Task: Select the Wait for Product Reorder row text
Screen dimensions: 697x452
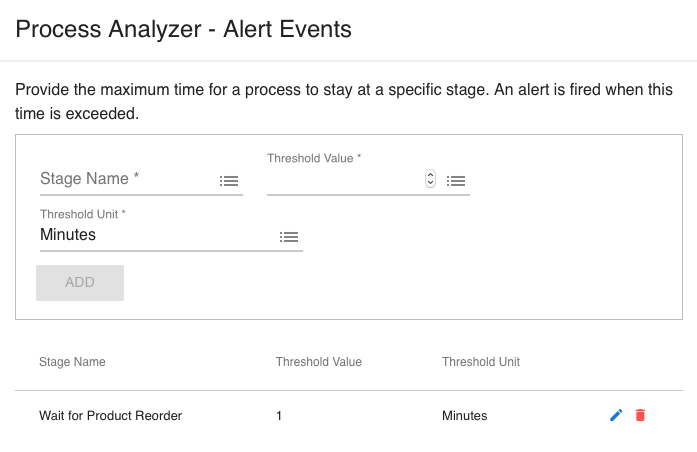Action: point(110,416)
